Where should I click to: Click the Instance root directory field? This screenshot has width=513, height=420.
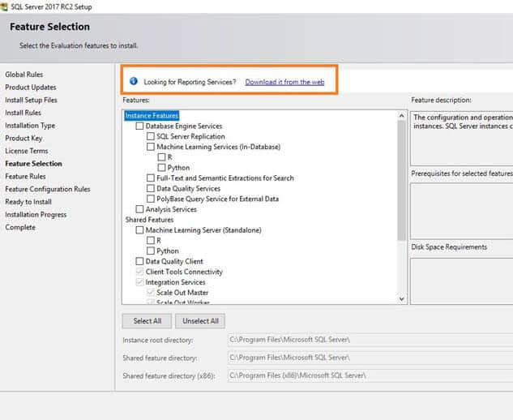pos(370,340)
